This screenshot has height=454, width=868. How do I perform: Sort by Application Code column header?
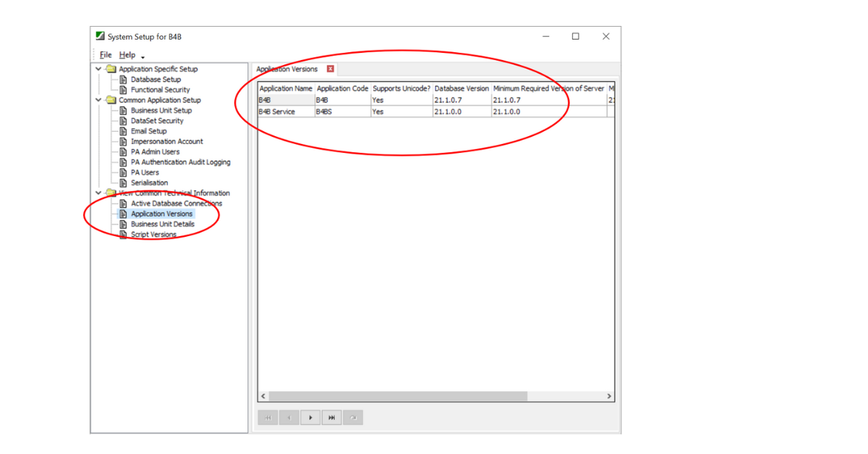pyautogui.click(x=343, y=88)
